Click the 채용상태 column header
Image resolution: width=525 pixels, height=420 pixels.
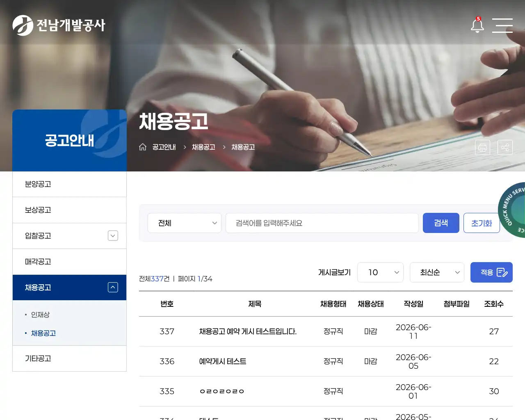[x=371, y=304]
